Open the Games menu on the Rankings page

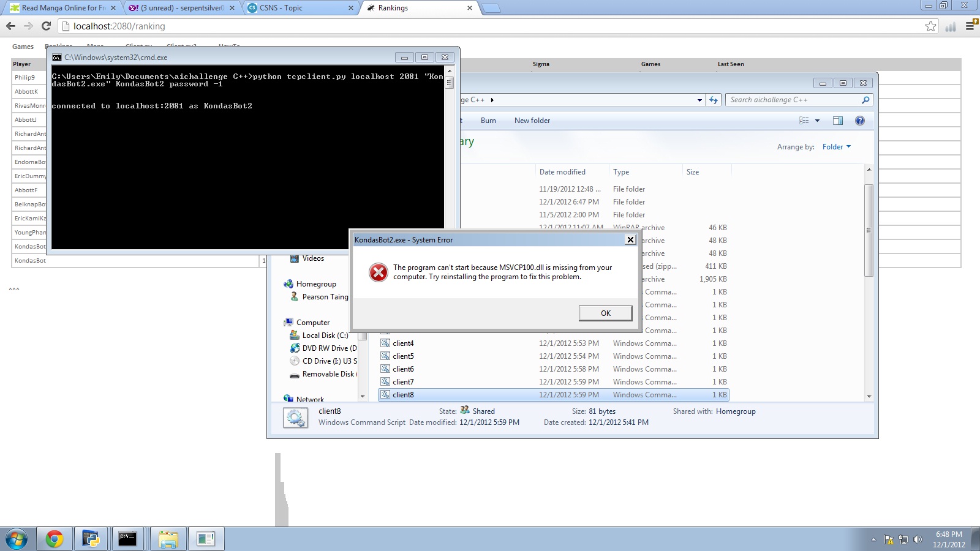23,47
